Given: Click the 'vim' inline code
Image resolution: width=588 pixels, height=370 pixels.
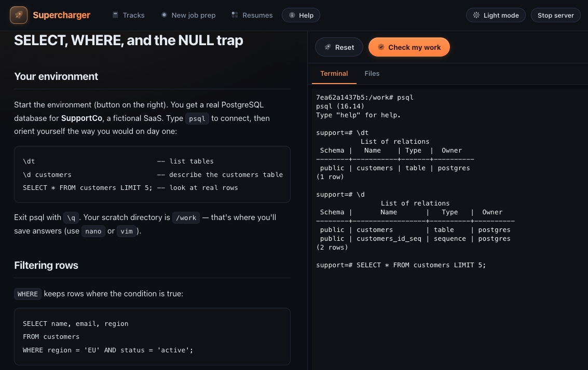Looking at the screenshot, I should tap(127, 231).
